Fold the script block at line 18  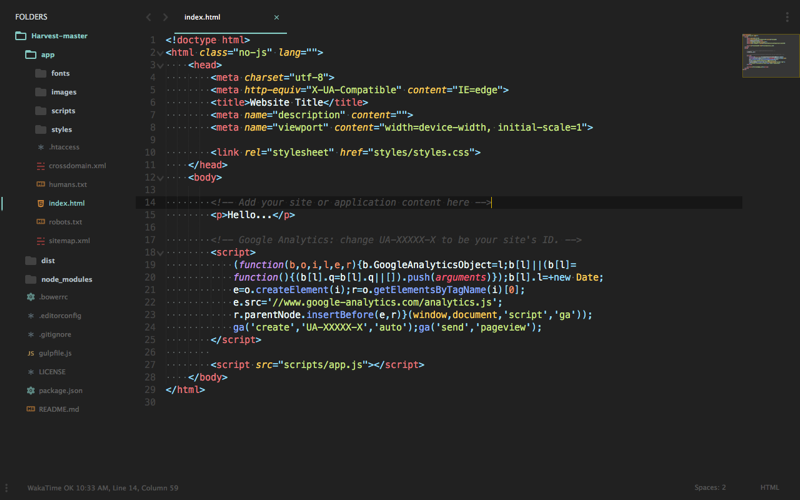click(x=160, y=253)
